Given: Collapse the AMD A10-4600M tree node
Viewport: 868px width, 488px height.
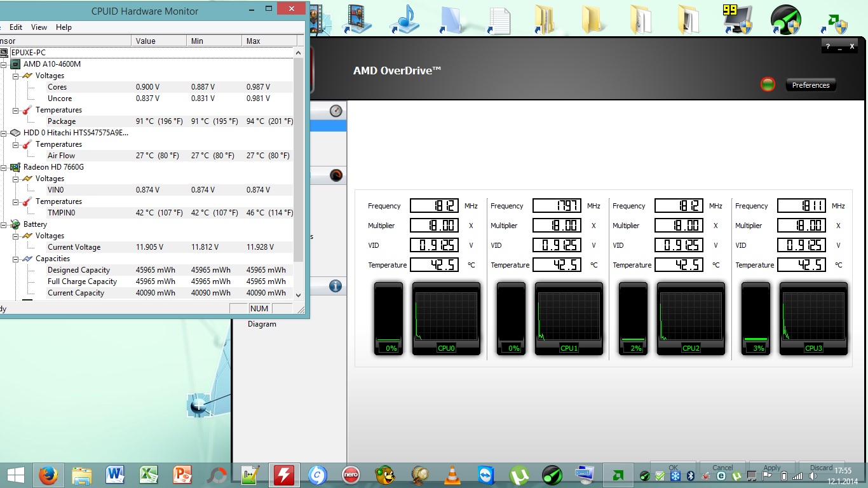Looking at the screenshot, I should click(4, 64).
